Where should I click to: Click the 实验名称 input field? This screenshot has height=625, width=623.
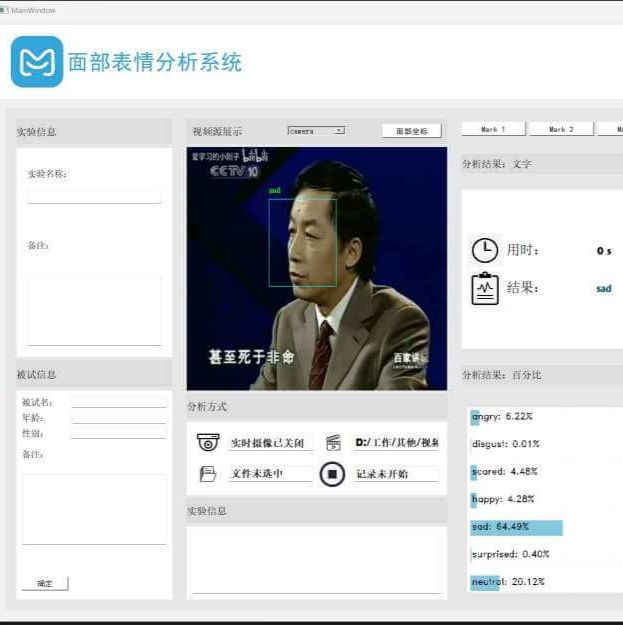click(94, 197)
